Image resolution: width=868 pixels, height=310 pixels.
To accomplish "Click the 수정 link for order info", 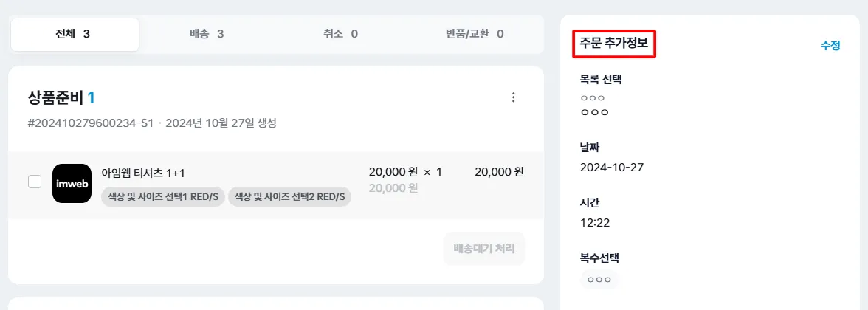I will click(x=830, y=45).
